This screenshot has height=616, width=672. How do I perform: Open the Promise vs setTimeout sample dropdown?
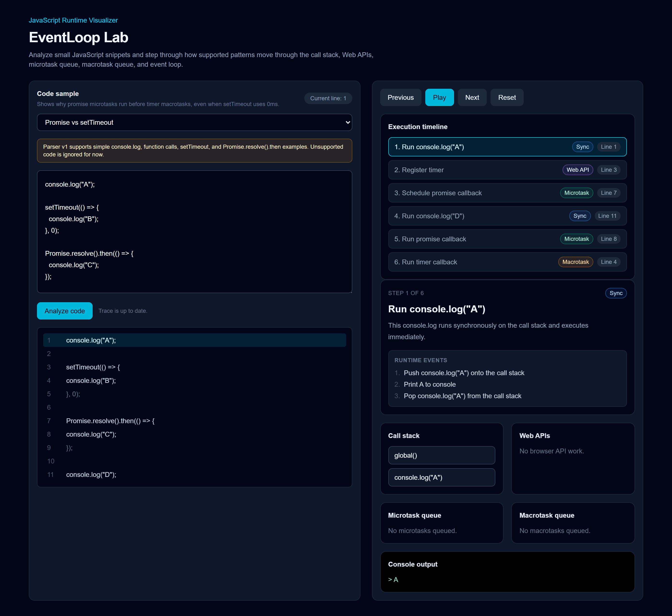click(x=194, y=122)
